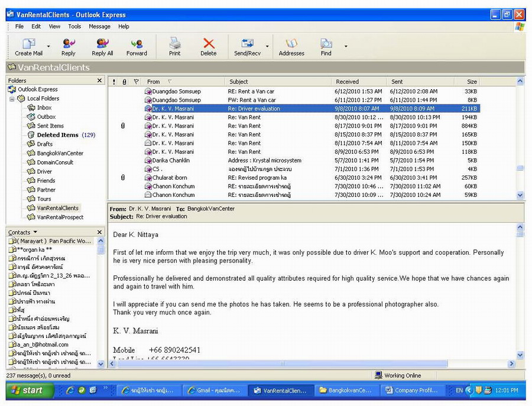Open the Create Mail stationery dropdown arrow
The width and height of the screenshot is (532, 406).
(x=48, y=46)
